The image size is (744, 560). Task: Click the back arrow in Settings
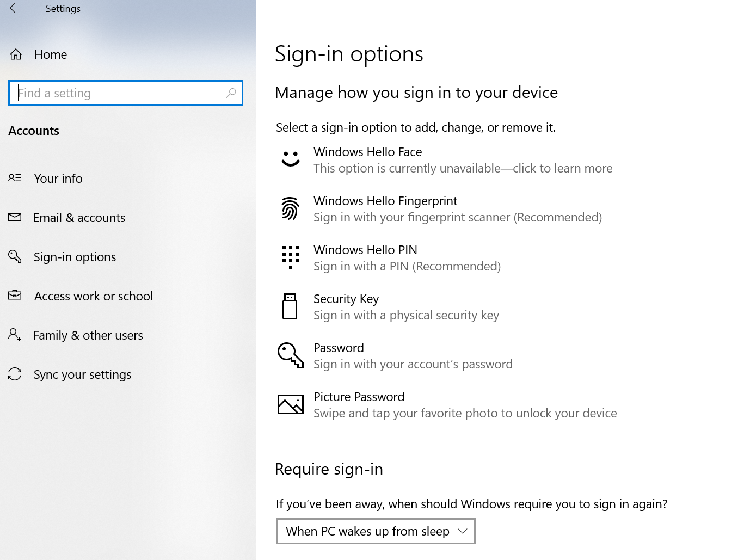click(x=14, y=8)
